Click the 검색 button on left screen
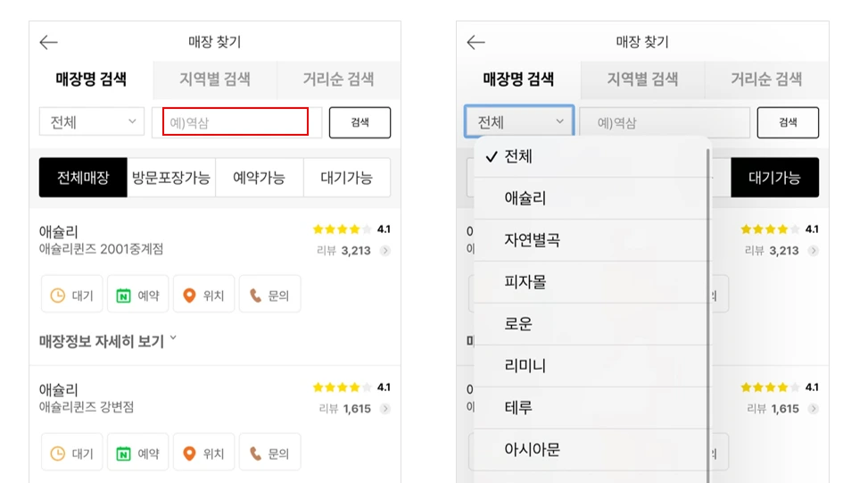 coord(360,122)
